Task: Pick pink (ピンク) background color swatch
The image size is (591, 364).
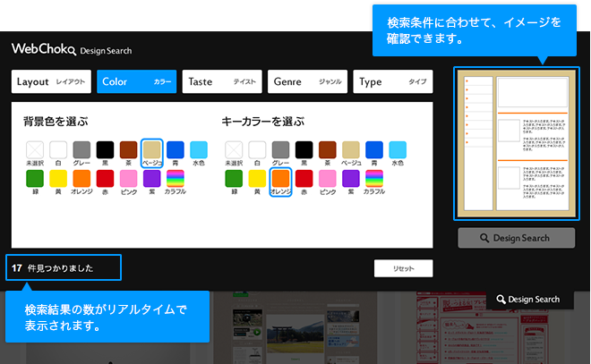Action: [x=129, y=179]
